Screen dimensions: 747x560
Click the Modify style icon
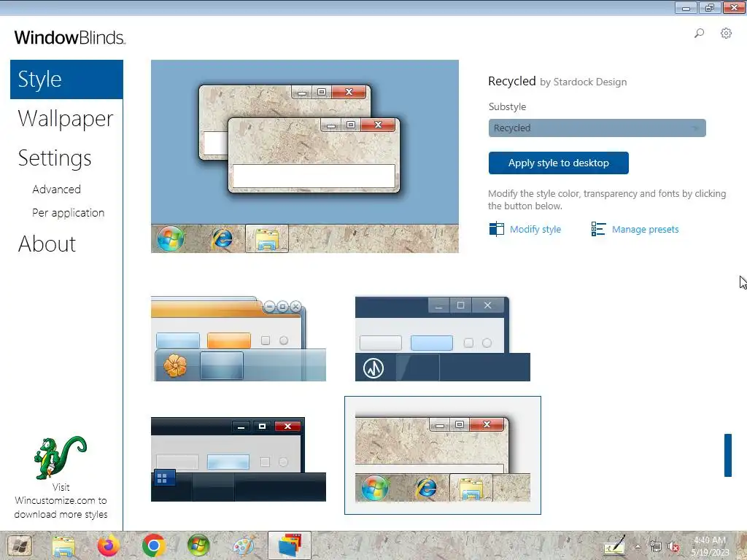tap(496, 229)
